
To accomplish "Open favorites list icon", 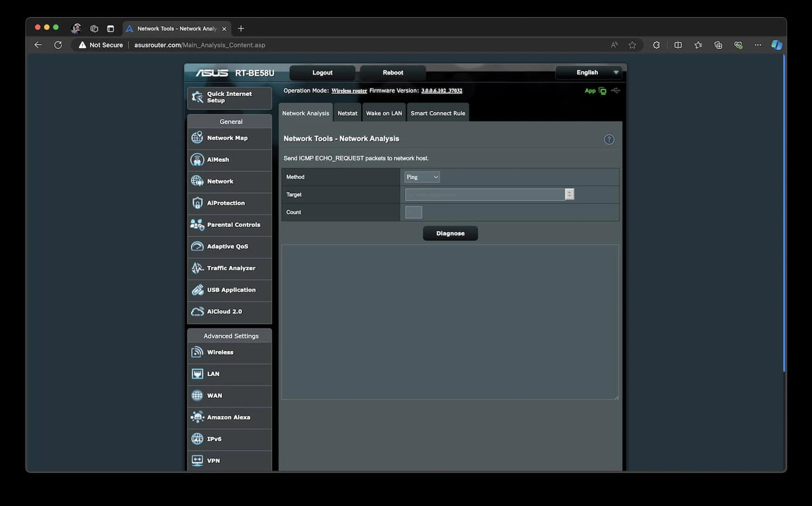I will (698, 45).
